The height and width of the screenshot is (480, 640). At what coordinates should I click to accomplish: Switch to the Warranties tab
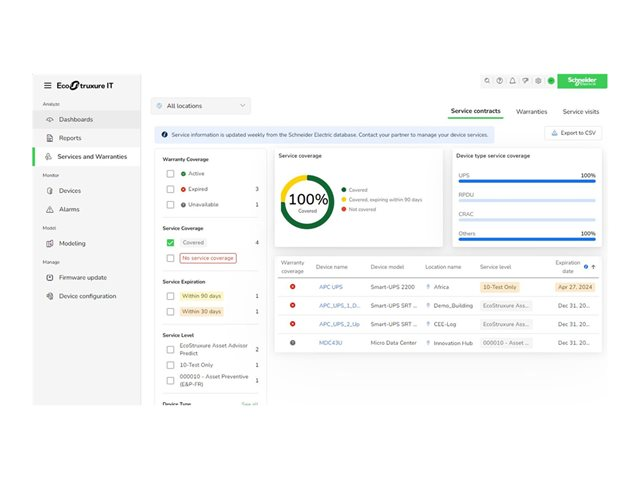pos(531,111)
